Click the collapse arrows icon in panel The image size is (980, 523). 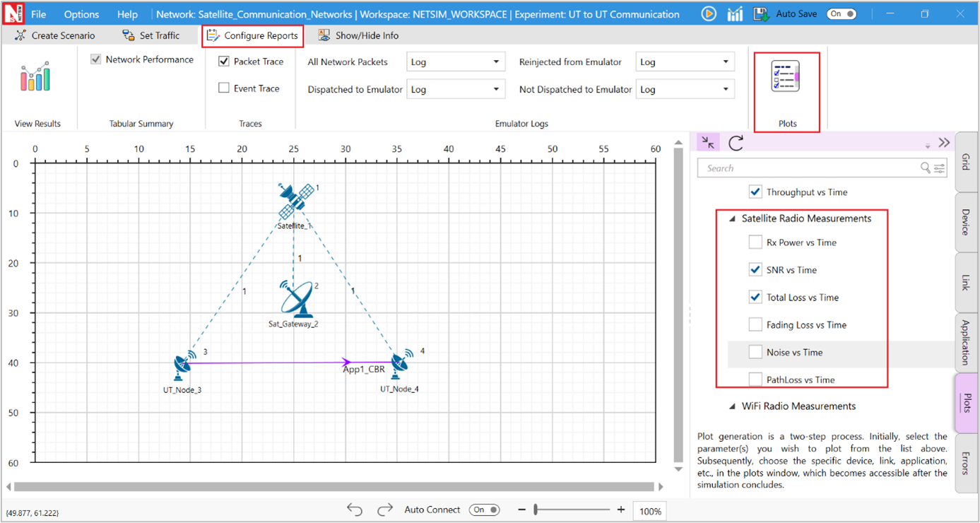point(708,143)
